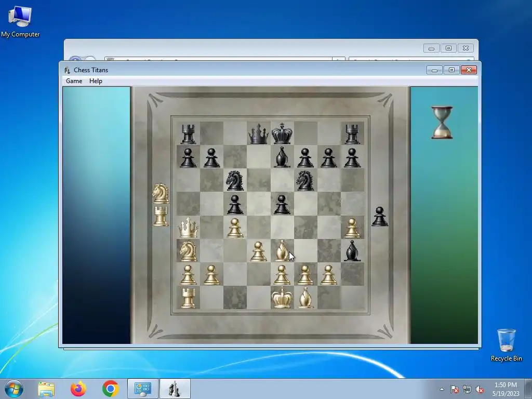Screen dimensions: 532x399
Task: Minimize the background window behind Chess Titans
Action: (432, 48)
